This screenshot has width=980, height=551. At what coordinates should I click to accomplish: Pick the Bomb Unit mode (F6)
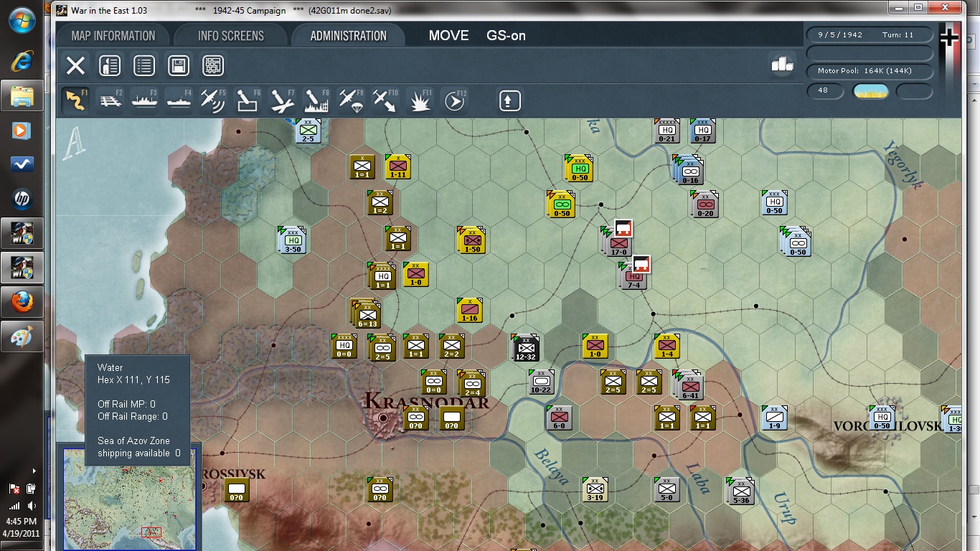[x=248, y=100]
